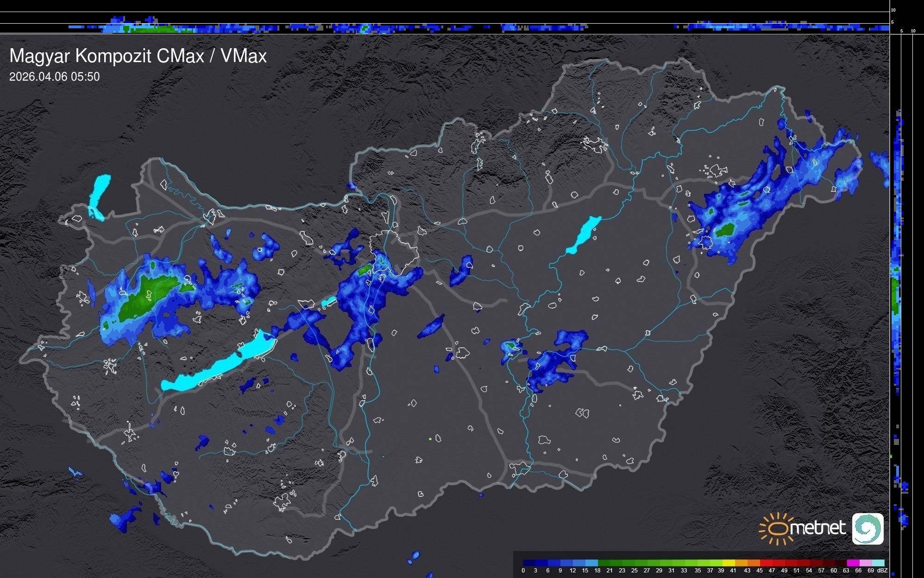Click the green echo core in eastern Hungary
Viewport: 924px width, 578px height.
click(x=725, y=230)
